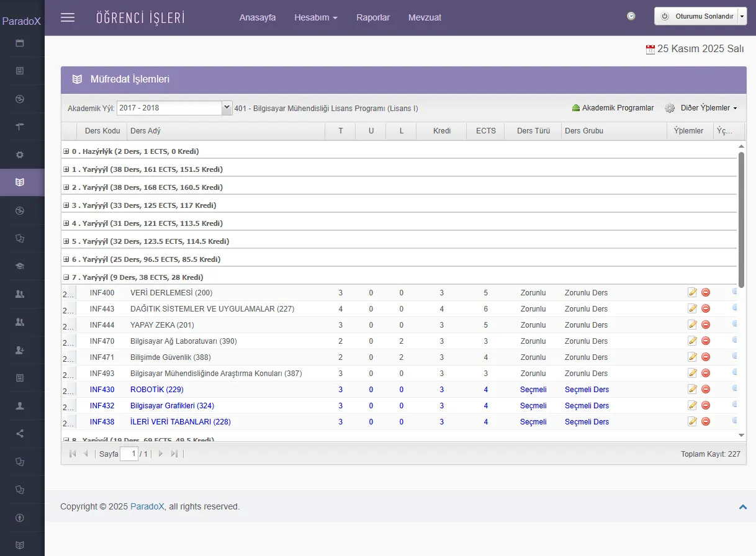Click the calendar icon in left sidebar
Image resolution: width=756 pixels, height=556 pixels.
click(20, 43)
